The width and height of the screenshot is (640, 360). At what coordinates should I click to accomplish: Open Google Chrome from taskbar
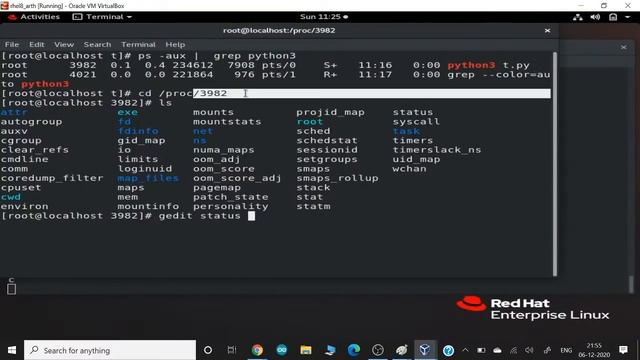257,350
